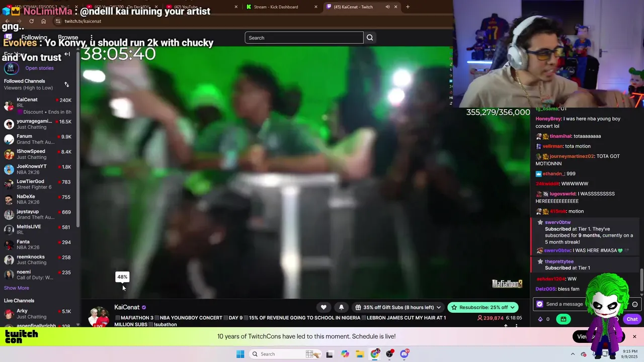
Task: Open the Following menu item
Action: [x=34, y=38]
